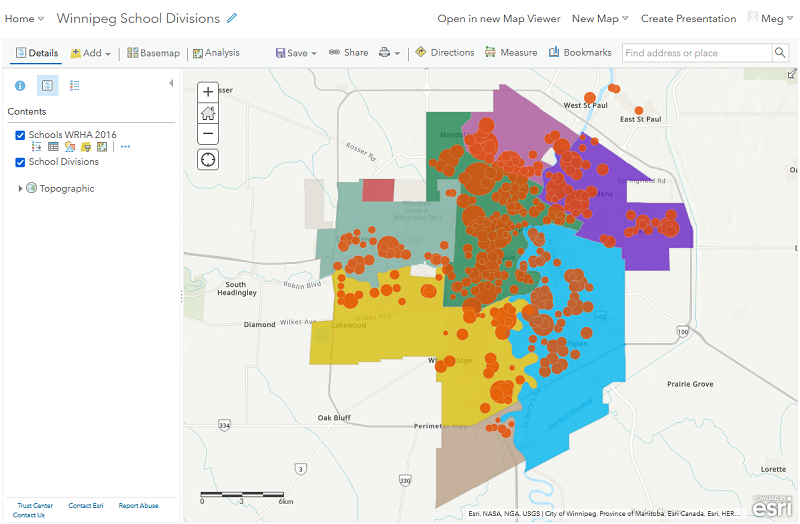
Task: Open the About this map info panel
Action: click(19, 86)
